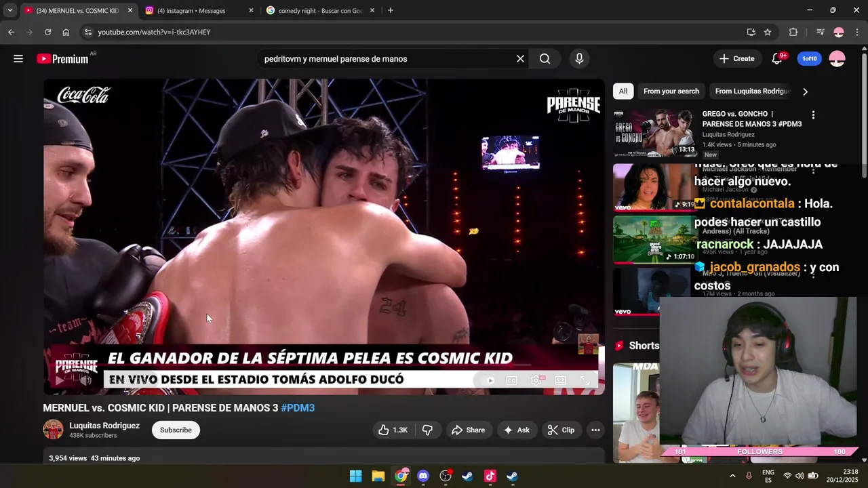Start voice search with microphone

click(579, 59)
